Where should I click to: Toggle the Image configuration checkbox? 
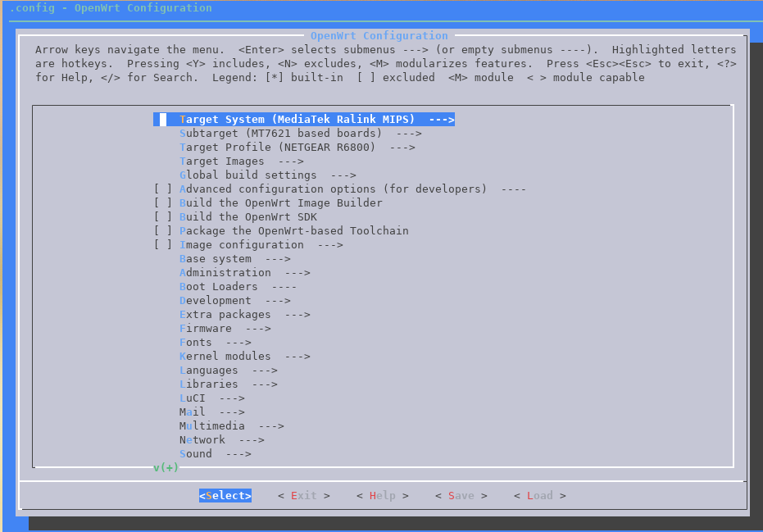pos(163,245)
